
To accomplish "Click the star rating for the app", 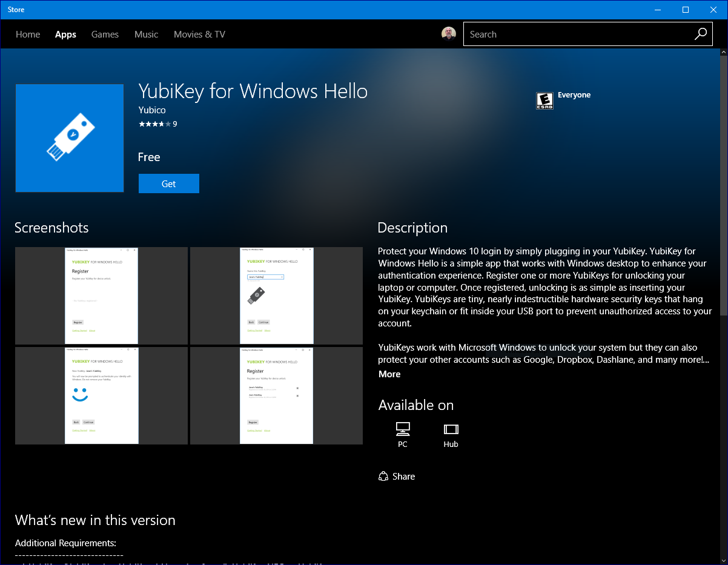I will point(154,124).
